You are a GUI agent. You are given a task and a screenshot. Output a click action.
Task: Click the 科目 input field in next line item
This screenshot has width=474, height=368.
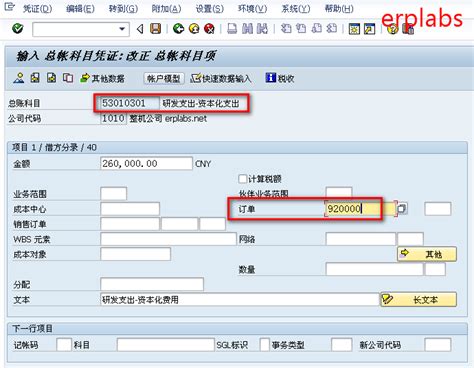(x=165, y=345)
